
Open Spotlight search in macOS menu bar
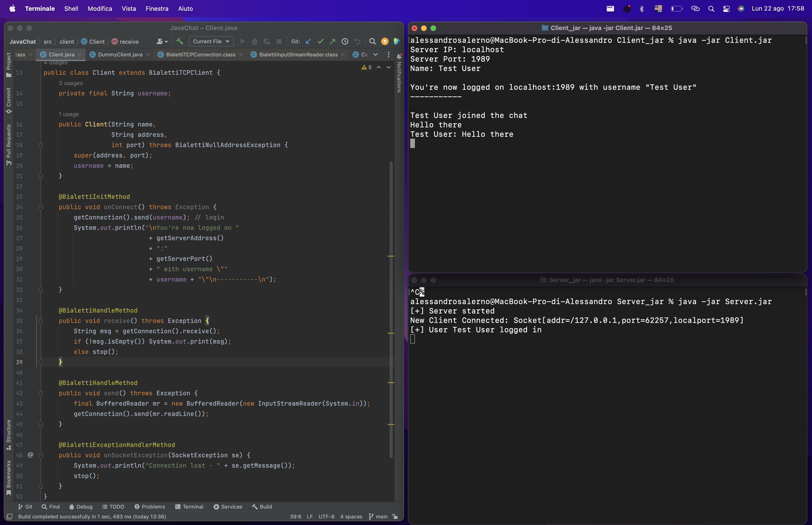tap(711, 9)
